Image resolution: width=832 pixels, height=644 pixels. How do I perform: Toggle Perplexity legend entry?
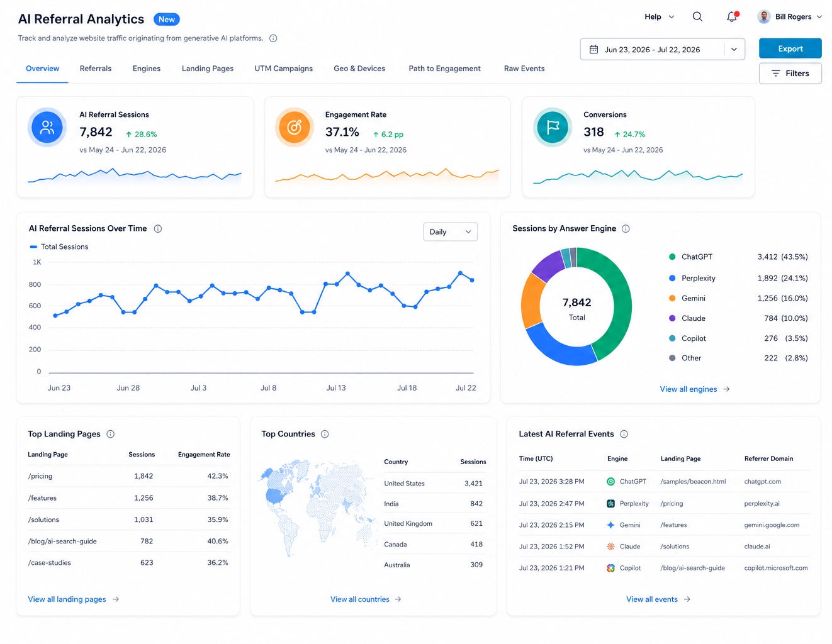pos(692,279)
